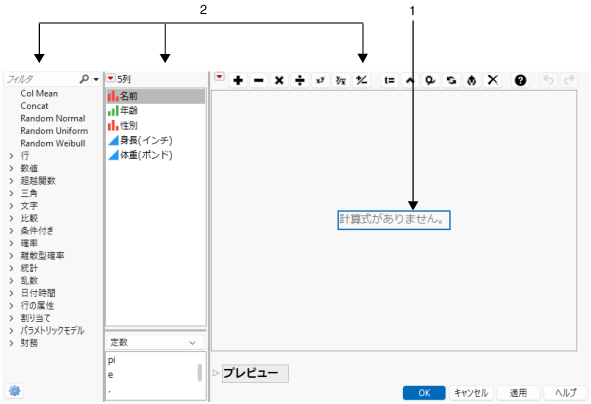Screen dimensions: 591x404
Task: Select the 名前 column
Action: tap(156, 96)
